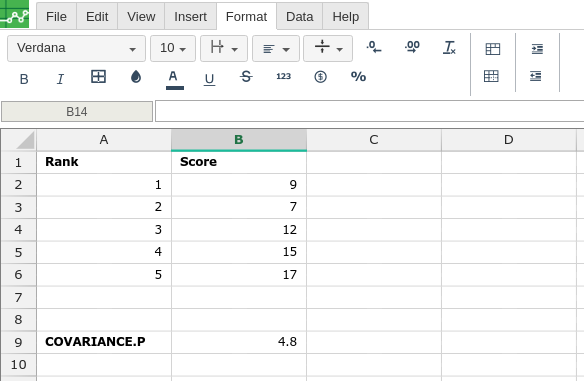This screenshot has height=381, width=584.
Task: Toggle strikethrough formatting
Action: (246, 77)
